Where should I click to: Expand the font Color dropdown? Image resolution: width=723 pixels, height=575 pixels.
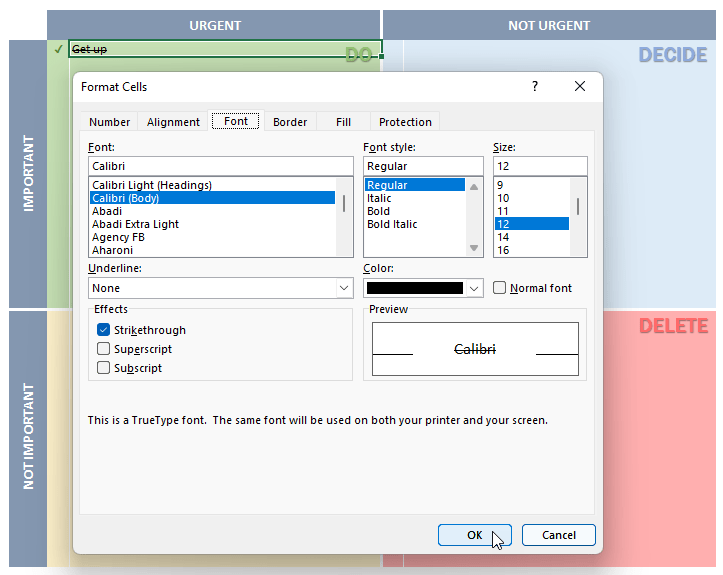pyautogui.click(x=474, y=288)
